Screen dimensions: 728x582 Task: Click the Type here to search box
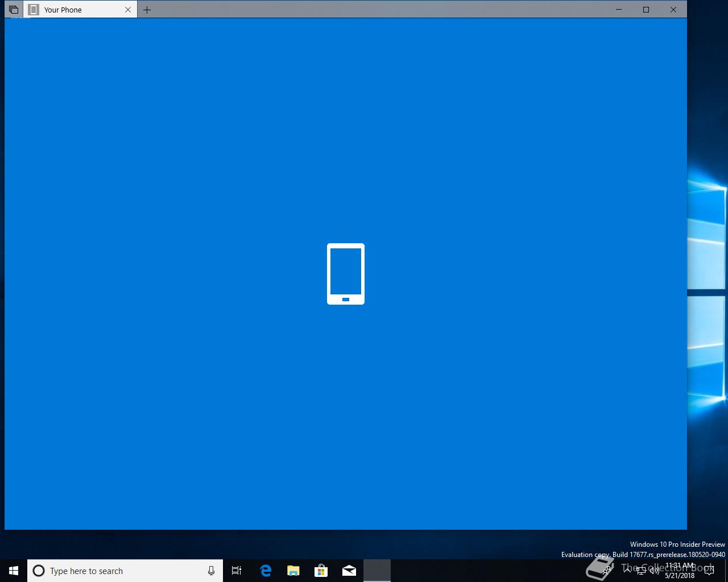125,571
